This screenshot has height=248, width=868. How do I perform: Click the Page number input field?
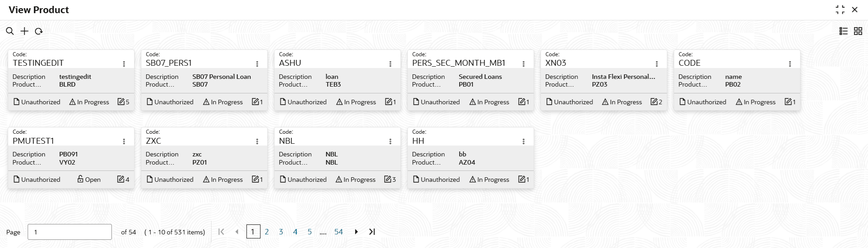(69, 232)
